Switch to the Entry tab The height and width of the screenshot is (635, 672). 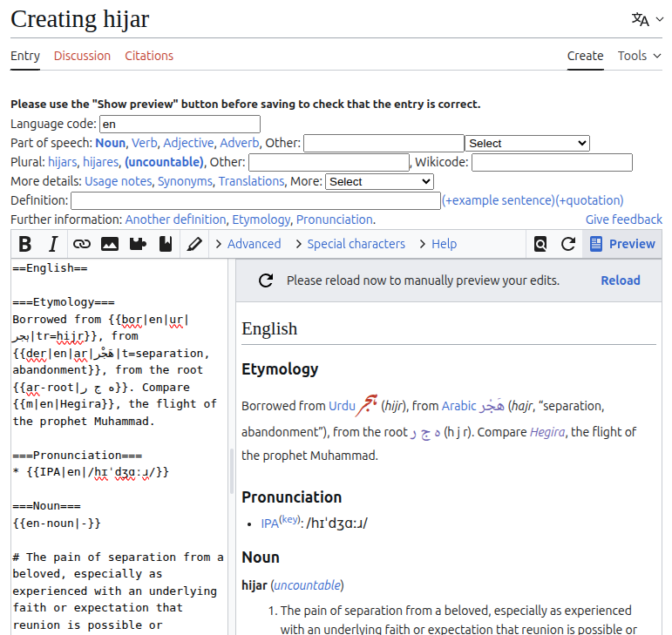coord(25,56)
